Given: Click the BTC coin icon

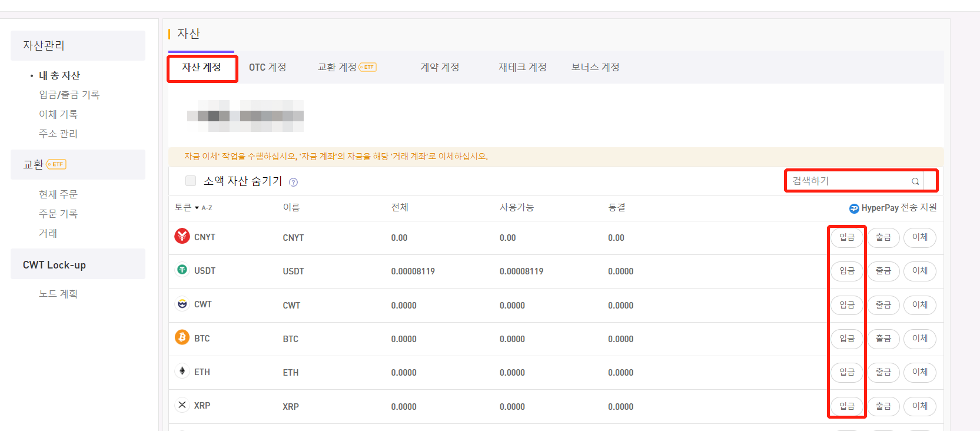Looking at the screenshot, I should [x=182, y=337].
